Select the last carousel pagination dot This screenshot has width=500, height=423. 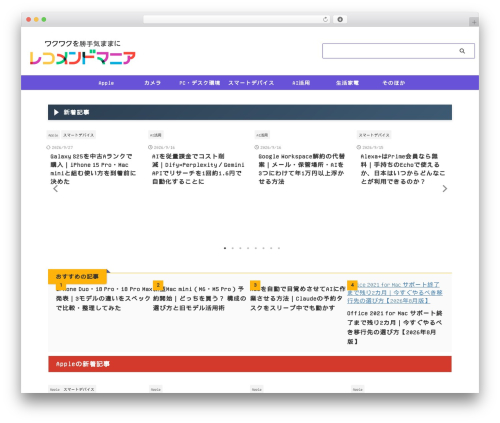[x=279, y=248]
